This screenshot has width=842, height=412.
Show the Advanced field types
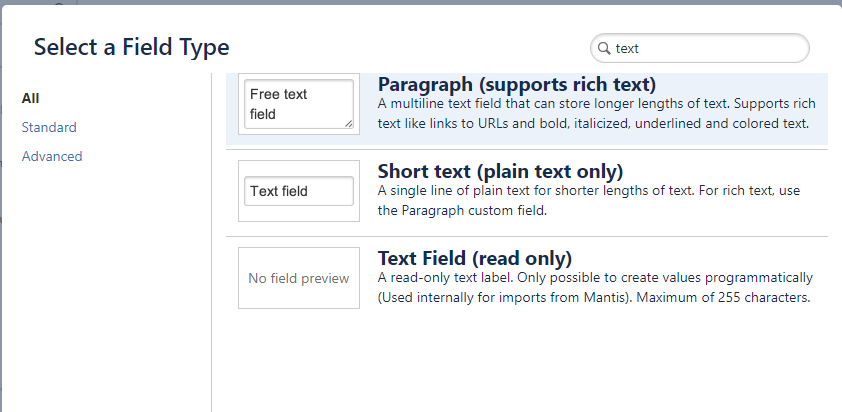(x=52, y=156)
